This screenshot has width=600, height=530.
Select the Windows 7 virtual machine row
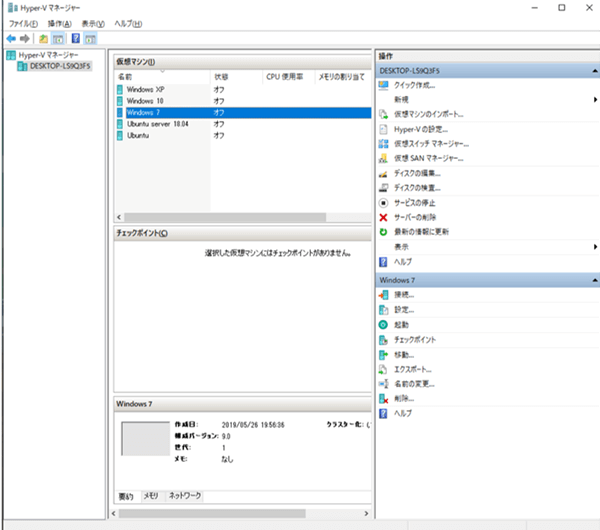(x=244, y=113)
